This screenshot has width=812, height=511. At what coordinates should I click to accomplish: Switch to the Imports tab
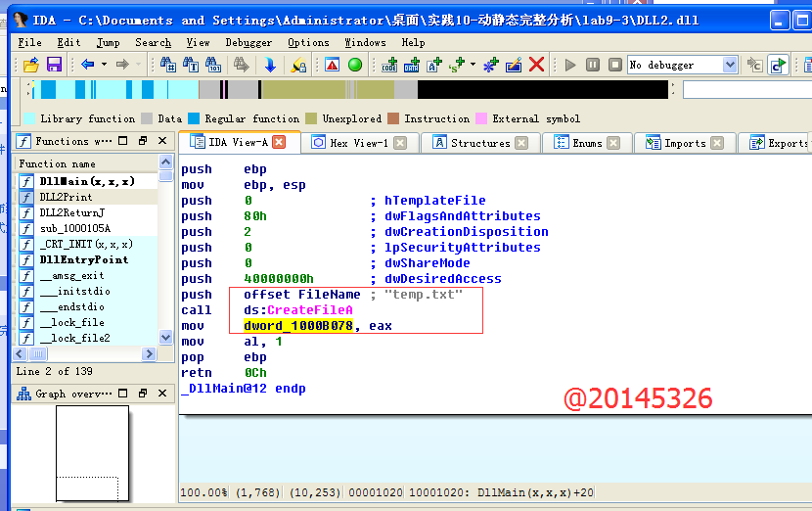pyautogui.click(x=685, y=143)
